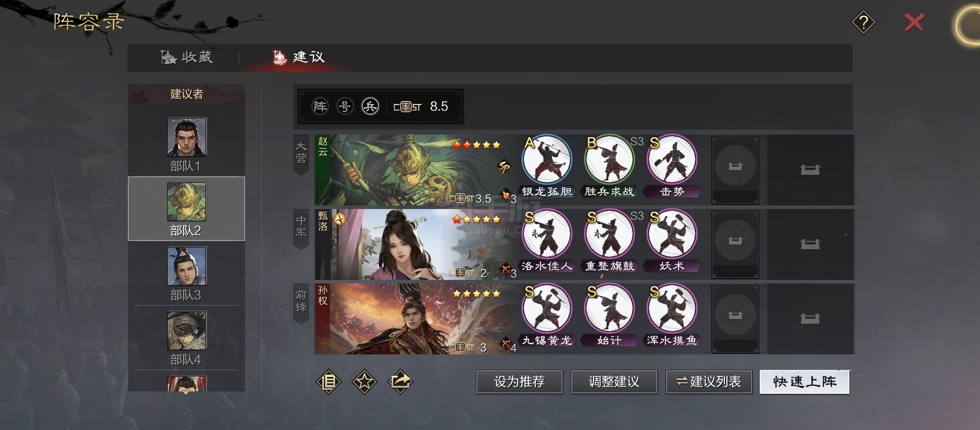The height and width of the screenshot is (430, 980).
Task: Click the empty treasure slot in 甄洛 row
Action: pos(810,244)
